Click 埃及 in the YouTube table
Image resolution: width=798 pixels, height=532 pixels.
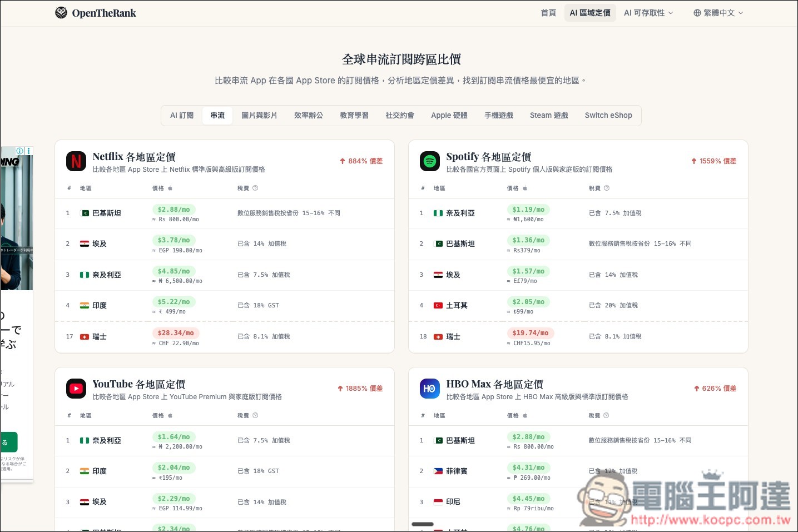click(100, 501)
